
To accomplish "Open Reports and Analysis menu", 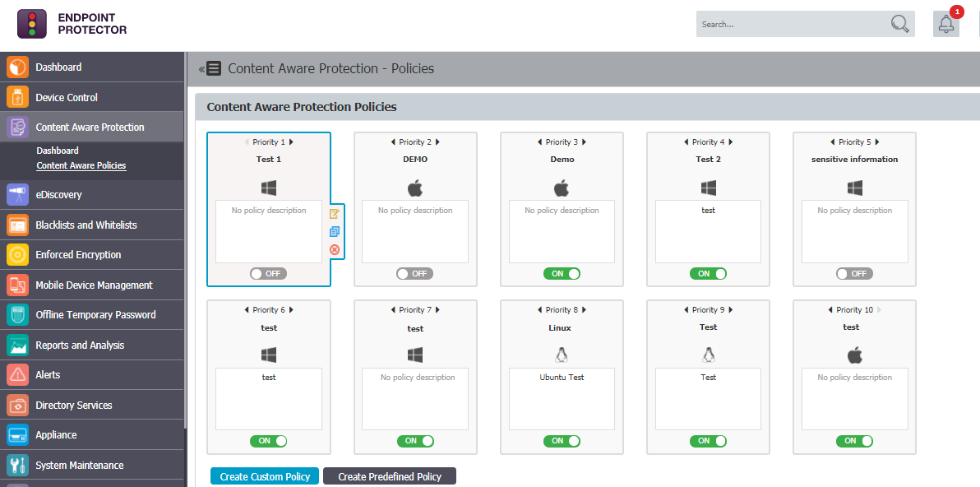I will [80, 346].
